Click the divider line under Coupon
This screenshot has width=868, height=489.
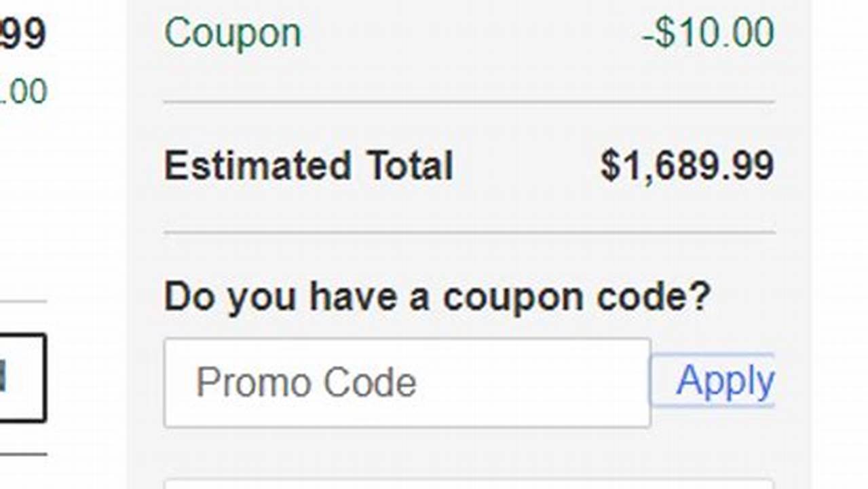(x=468, y=101)
